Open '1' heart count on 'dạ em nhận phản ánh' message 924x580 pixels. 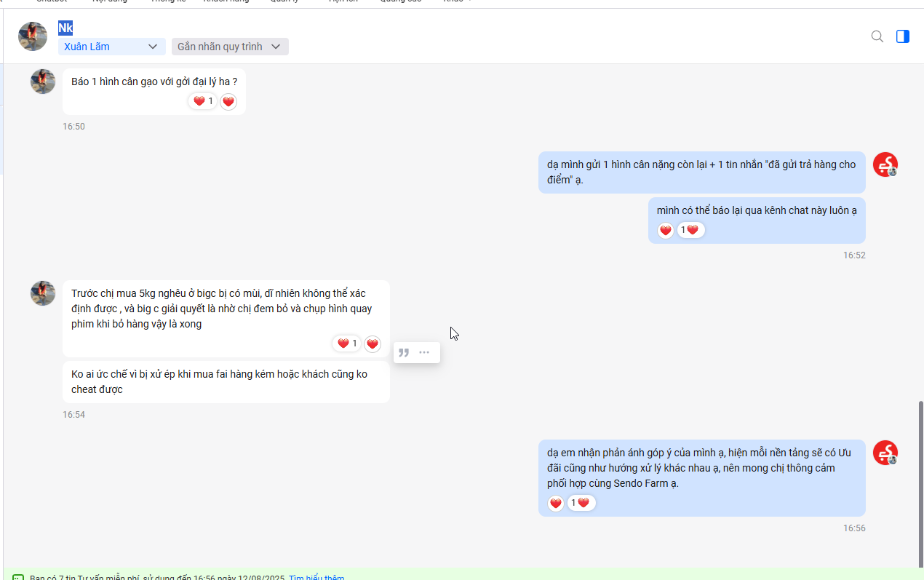click(x=581, y=503)
